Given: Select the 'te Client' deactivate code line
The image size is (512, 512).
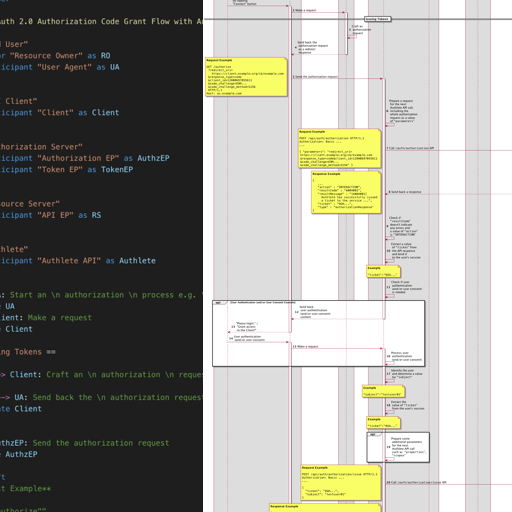Looking at the screenshot, I should [x=21, y=409].
